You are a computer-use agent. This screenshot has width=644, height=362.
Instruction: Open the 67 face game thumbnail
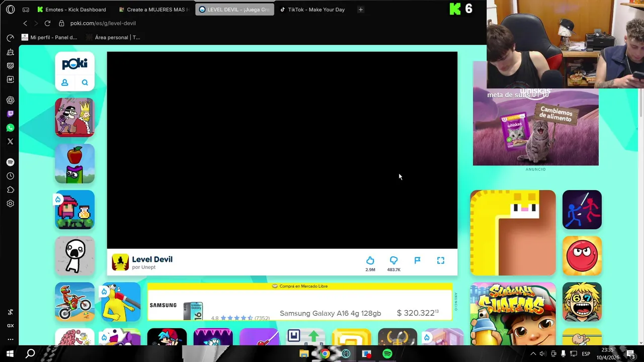[582, 302]
